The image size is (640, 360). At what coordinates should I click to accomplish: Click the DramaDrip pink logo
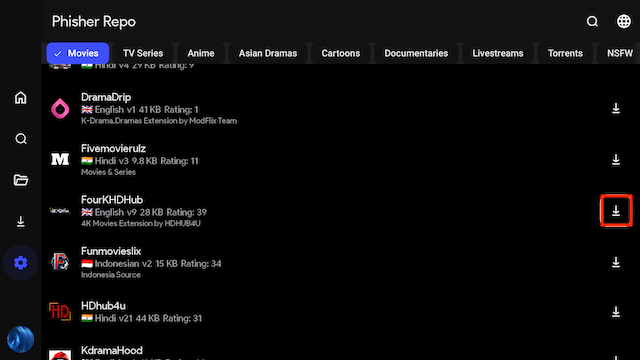pos(60,109)
